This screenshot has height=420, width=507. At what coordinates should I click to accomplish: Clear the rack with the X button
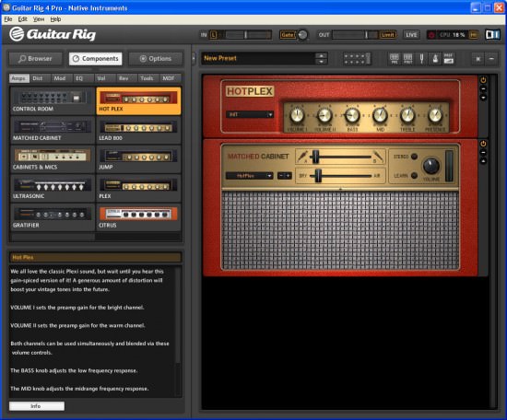tap(478, 59)
